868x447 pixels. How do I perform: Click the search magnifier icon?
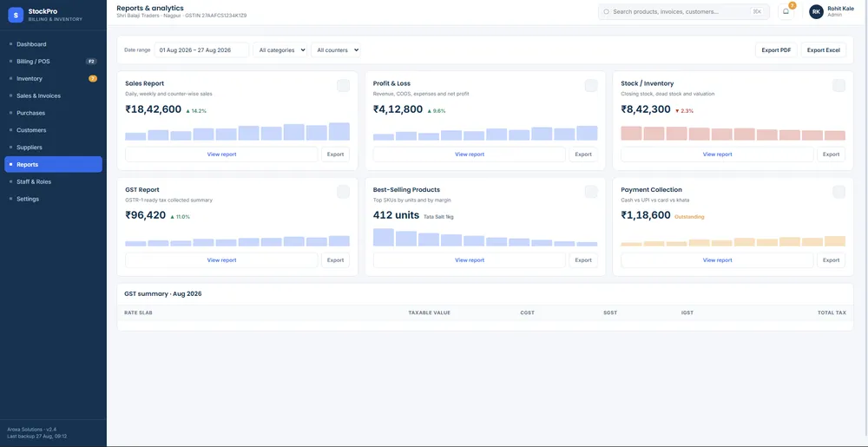(606, 11)
